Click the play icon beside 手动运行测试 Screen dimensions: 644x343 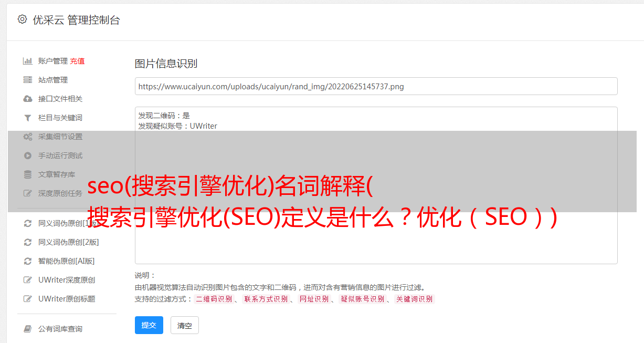tap(28, 155)
